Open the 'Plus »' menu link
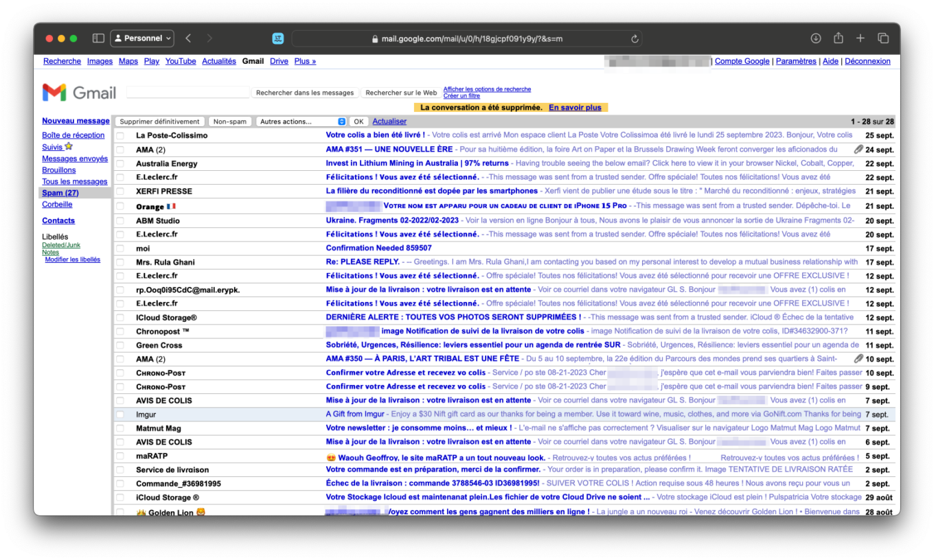The height and width of the screenshot is (560, 934). click(x=305, y=61)
